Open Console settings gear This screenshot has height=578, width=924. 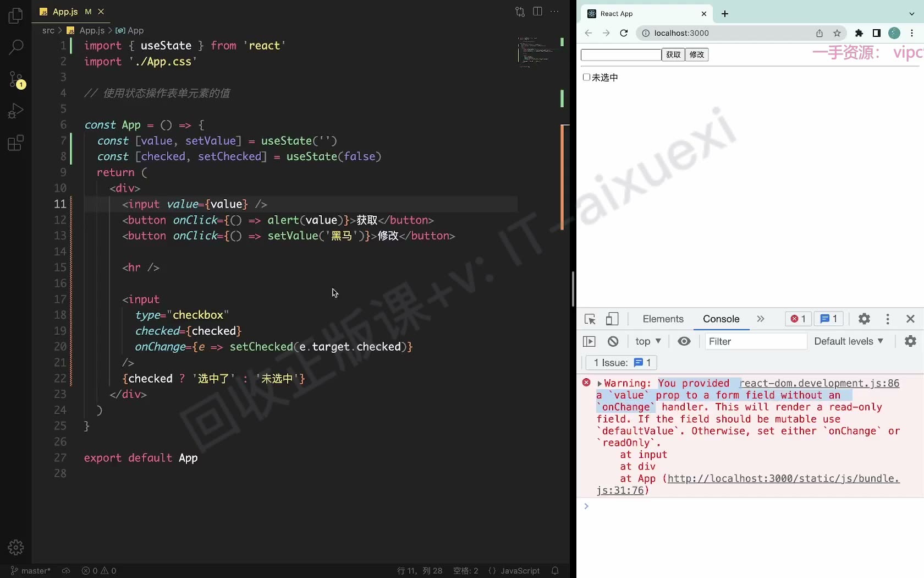pyautogui.click(x=910, y=341)
